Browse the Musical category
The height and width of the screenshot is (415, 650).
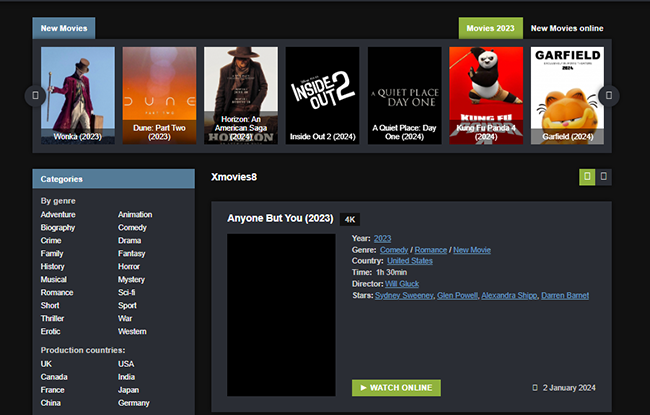(x=53, y=279)
